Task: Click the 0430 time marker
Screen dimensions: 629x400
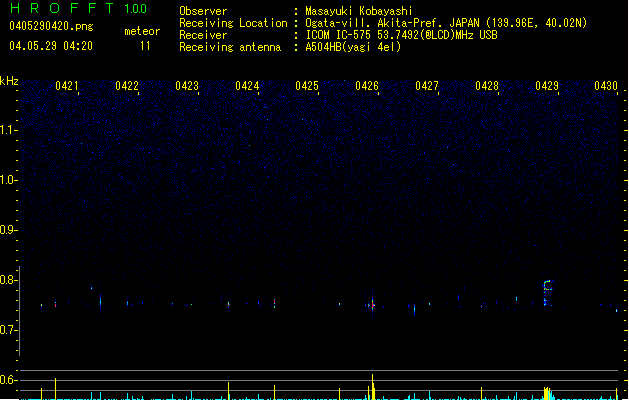Action: 606,86
